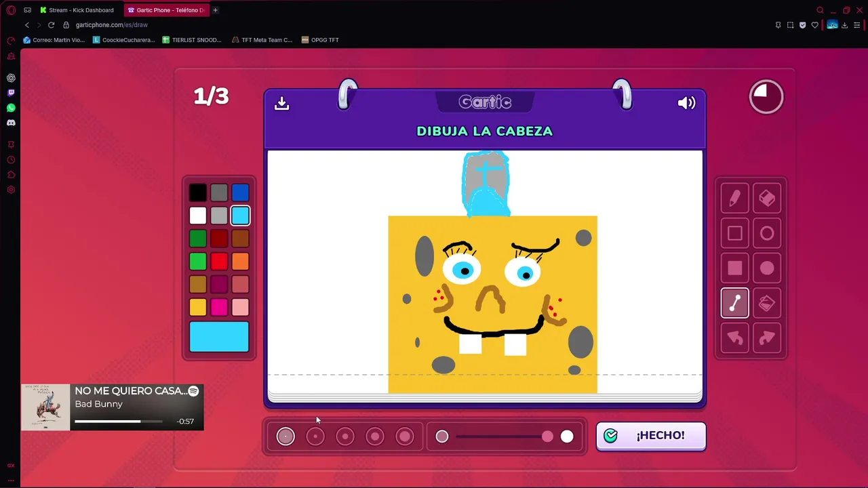
Task: Click the Spotify song progress bar
Action: 119,422
